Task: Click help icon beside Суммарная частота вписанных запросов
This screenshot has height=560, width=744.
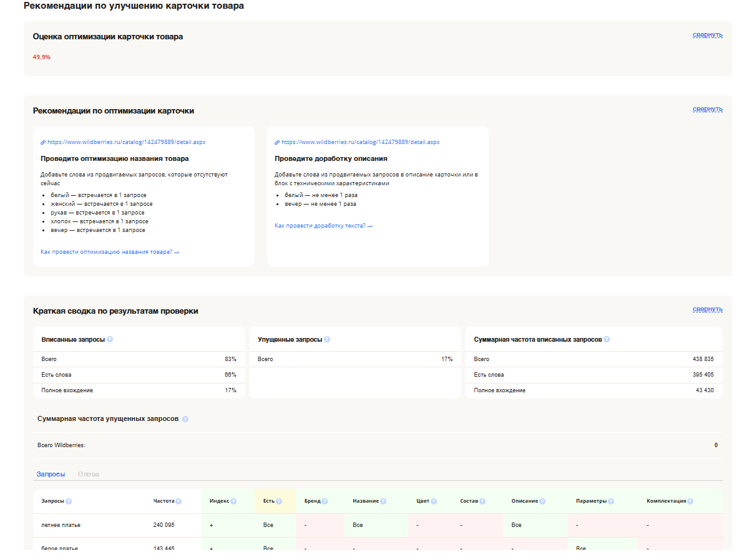Action: [x=607, y=340]
